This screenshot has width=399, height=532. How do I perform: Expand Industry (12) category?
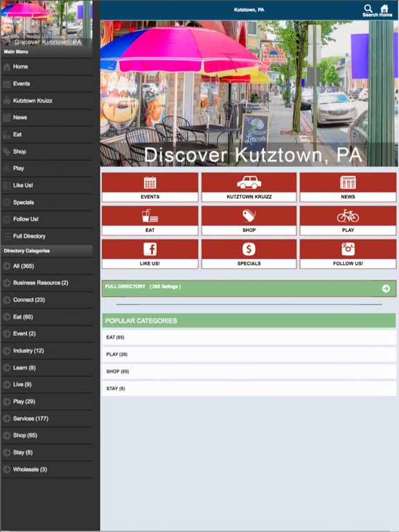pos(46,351)
